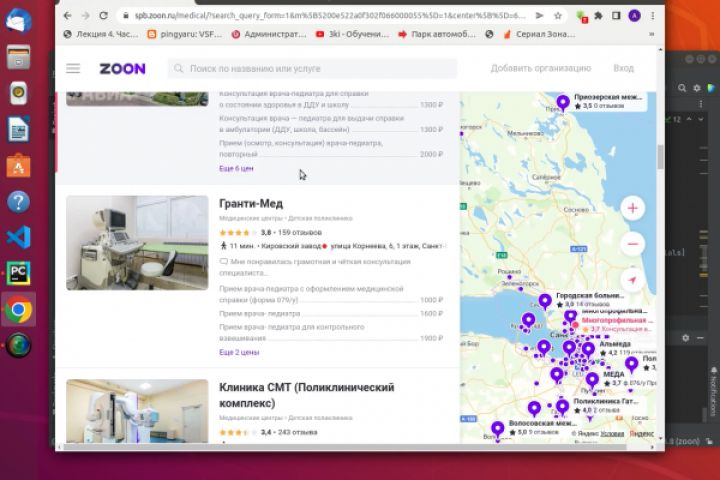Screen dimensions: 720x480
Task: Click the search icon in PyCharm window
Action: click(682, 88)
